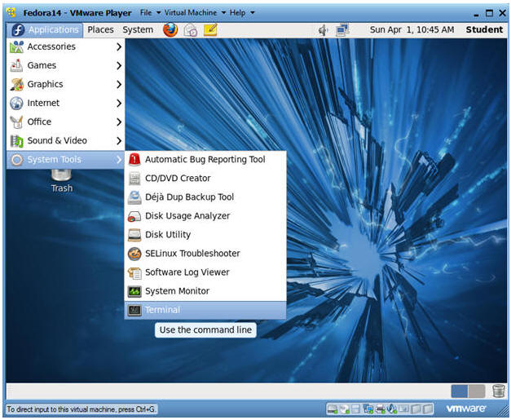Viewport: 511px width, 420px height.
Task: Open SELinux Troubleshooter icon
Action: point(134,254)
